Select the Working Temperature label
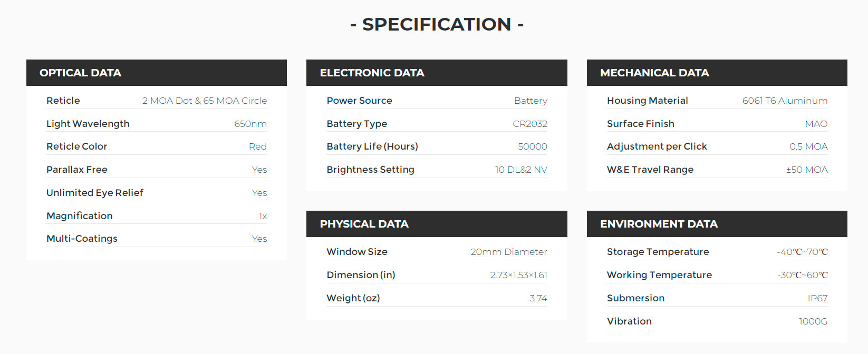Viewport: 868px width, 354px height. [659, 275]
